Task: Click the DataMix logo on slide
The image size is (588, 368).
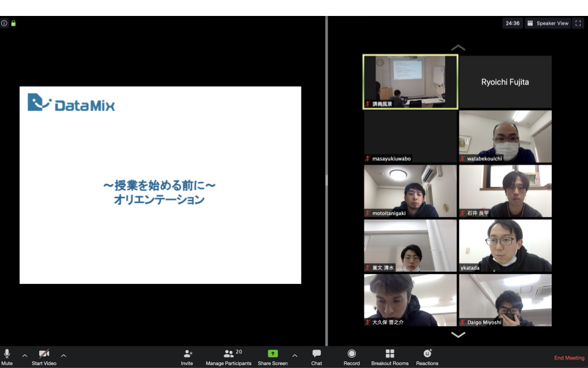Action: pyautogui.click(x=71, y=102)
